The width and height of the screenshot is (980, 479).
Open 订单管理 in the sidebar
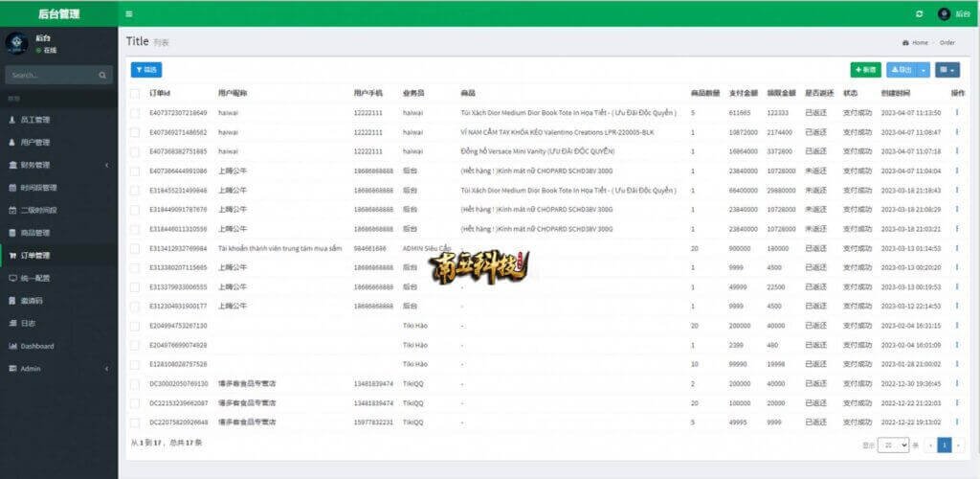pos(36,256)
